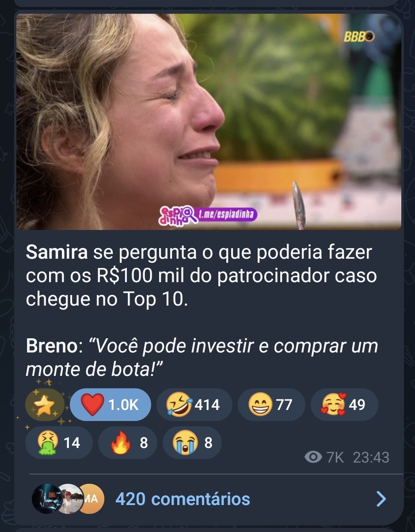The width and height of the screenshot is (415, 532).
Task: Tap the first dark commenter avatar
Action: [46, 499]
